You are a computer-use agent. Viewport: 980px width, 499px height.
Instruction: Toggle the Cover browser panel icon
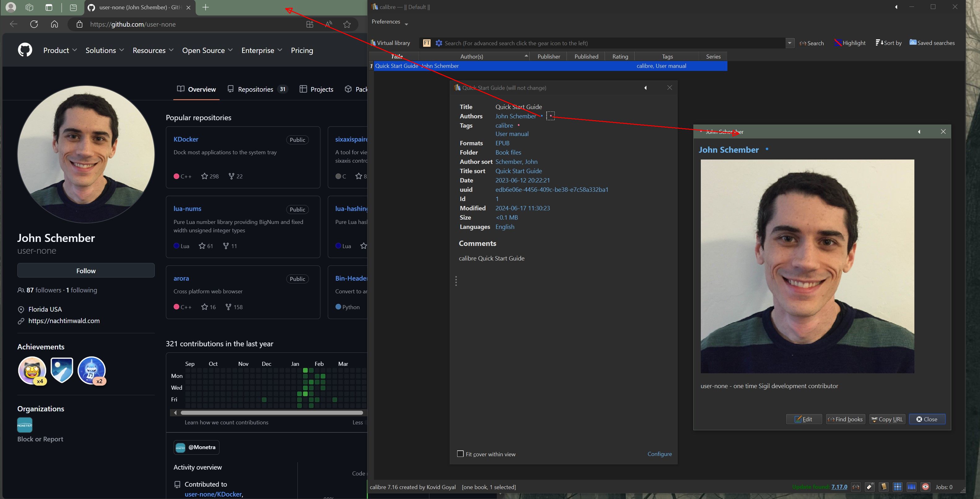912,487
